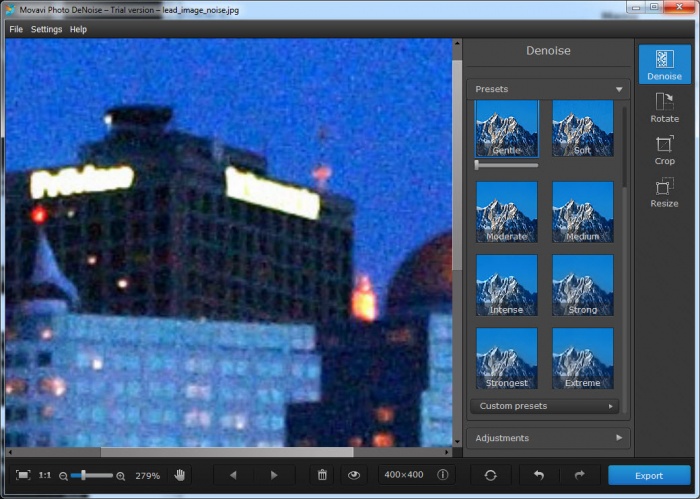
Task: Click the 279% zoom value
Action: tap(147, 476)
